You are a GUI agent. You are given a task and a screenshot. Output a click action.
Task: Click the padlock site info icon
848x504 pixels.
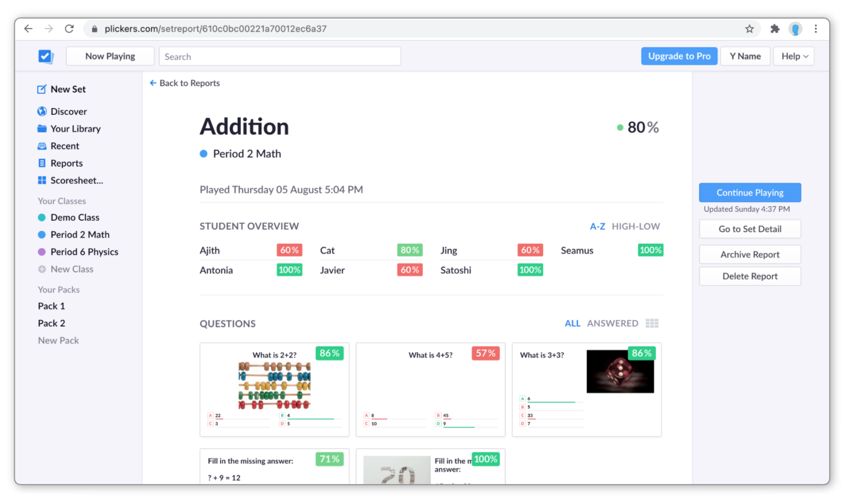pos(94,29)
